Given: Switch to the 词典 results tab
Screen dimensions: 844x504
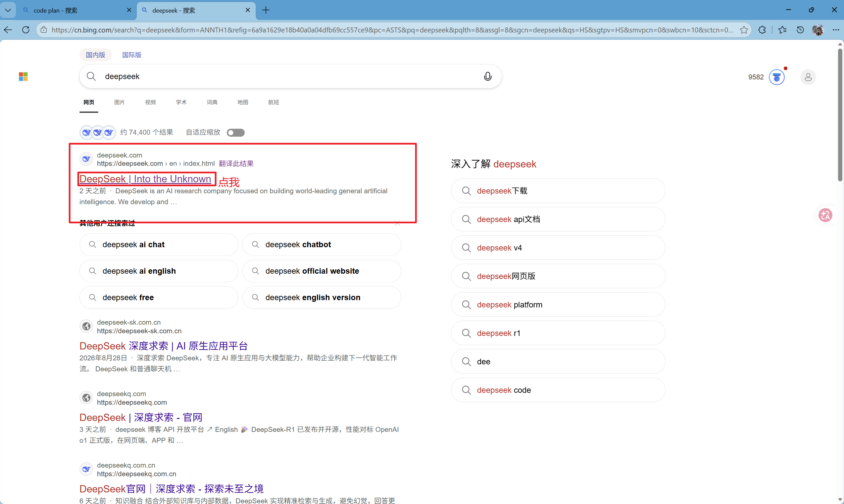Looking at the screenshot, I should click(x=212, y=102).
